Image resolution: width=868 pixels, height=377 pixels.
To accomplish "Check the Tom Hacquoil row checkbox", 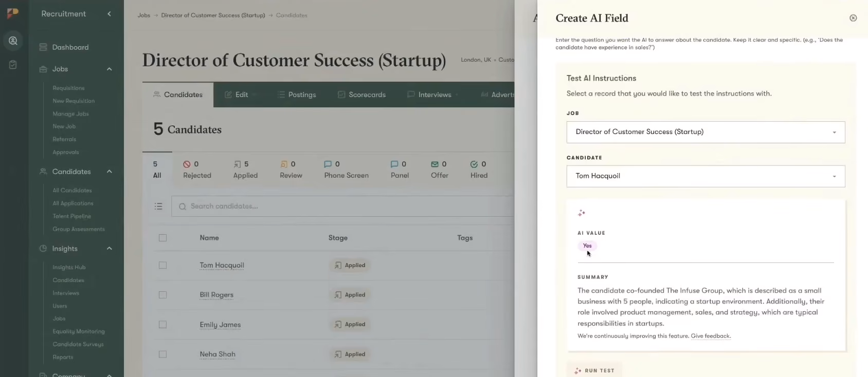I will click(162, 266).
